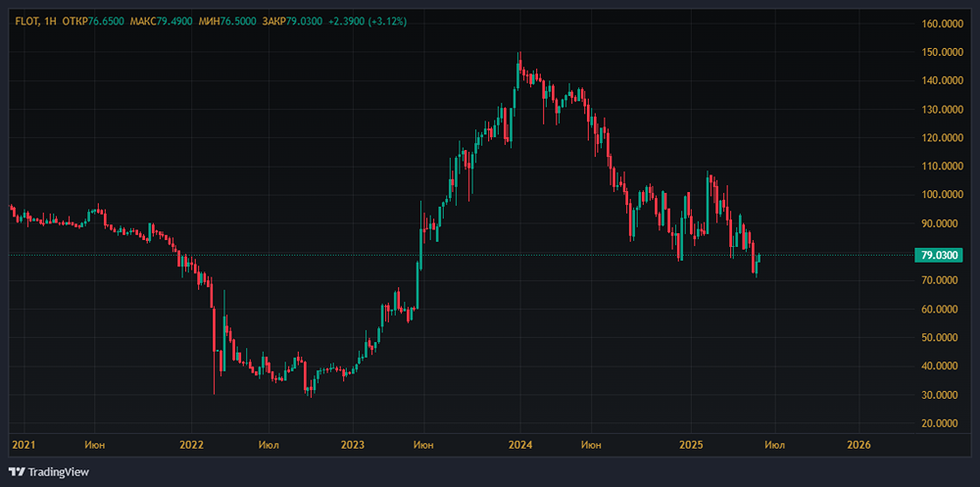Image resolution: width=980 pixels, height=487 pixels.
Task: Click the 130.0000 price axis label
Action: [x=943, y=110]
